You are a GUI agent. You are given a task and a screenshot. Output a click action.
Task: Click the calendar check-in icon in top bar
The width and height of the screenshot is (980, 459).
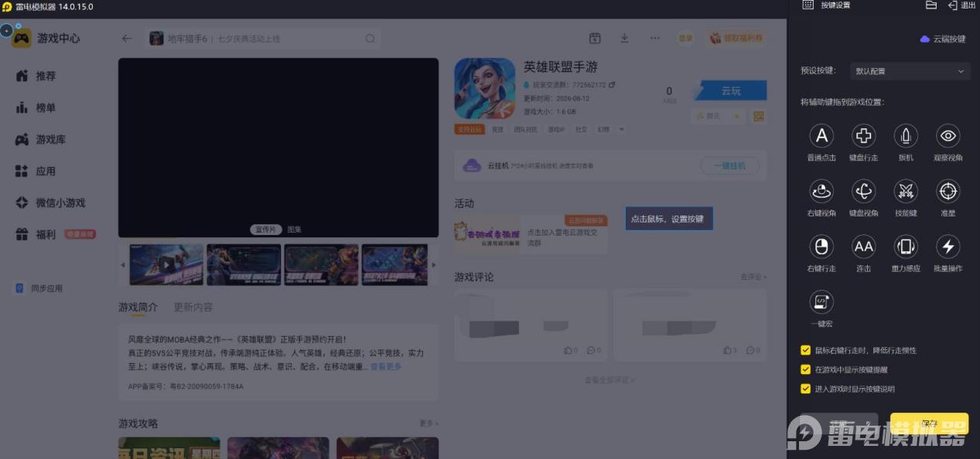click(595, 38)
